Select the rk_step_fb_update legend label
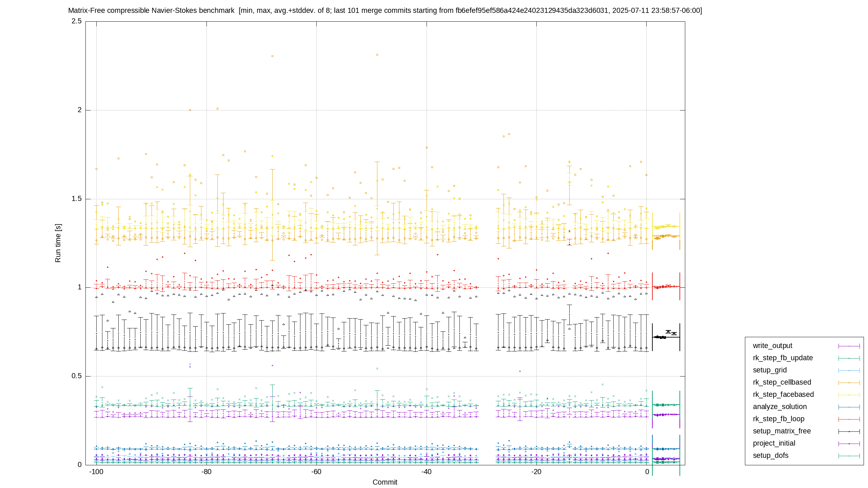Image resolution: width=868 pixels, height=488 pixels. (783, 358)
